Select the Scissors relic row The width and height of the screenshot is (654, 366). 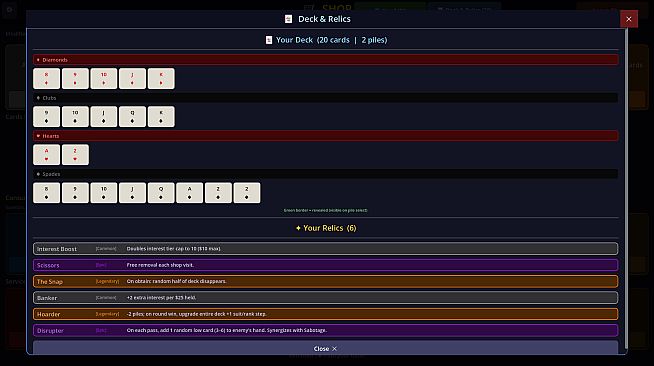tap(325, 265)
